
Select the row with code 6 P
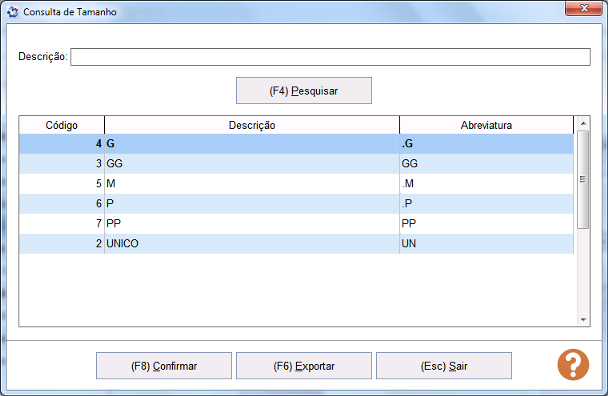296,204
